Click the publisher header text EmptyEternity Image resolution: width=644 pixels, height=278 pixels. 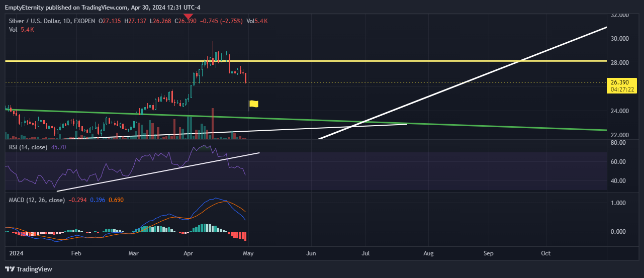point(24,7)
